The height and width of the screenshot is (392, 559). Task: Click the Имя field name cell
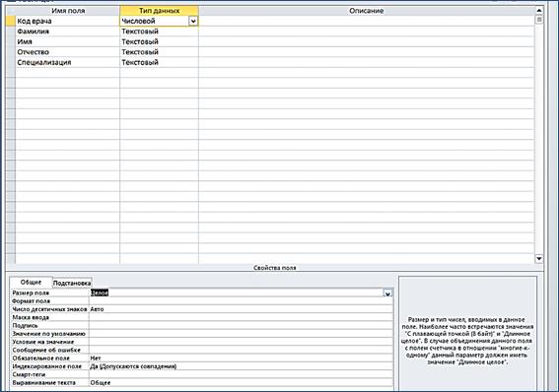coord(68,41)
